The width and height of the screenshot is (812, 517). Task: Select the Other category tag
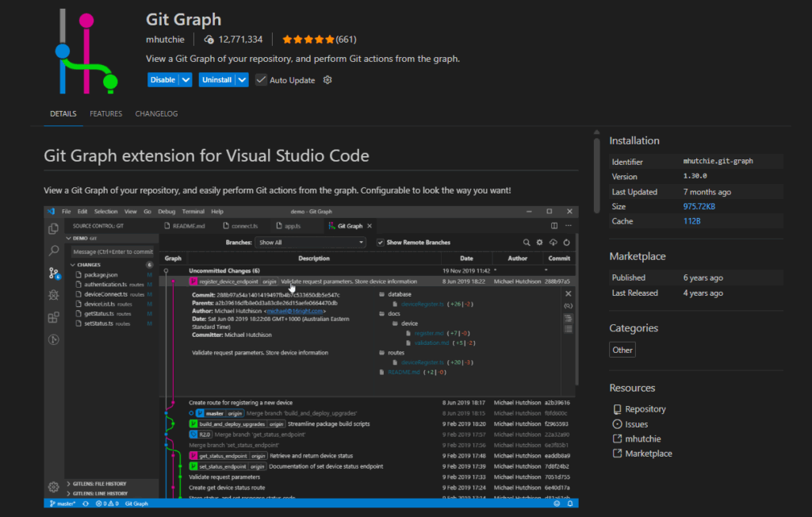pos(622,350)
